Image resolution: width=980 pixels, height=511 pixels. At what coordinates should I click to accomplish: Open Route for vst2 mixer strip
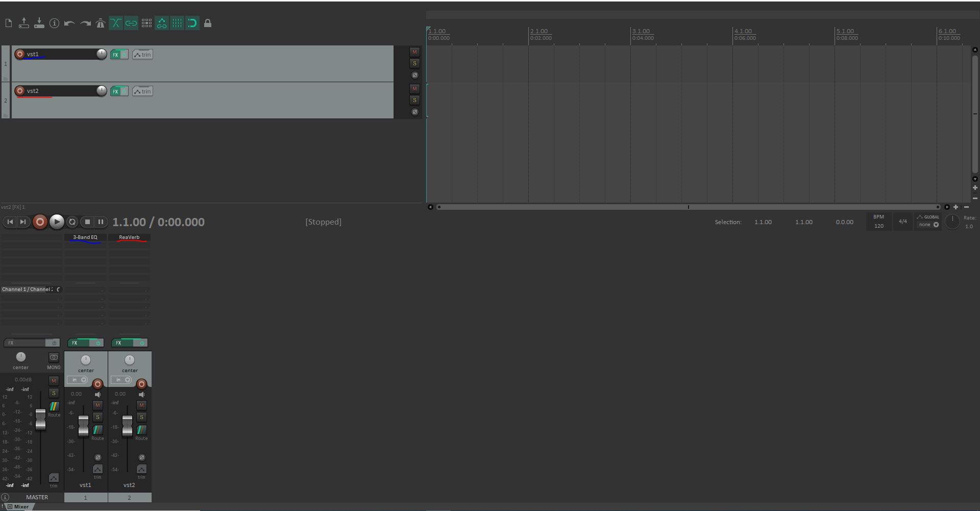[x=141, y=430]
